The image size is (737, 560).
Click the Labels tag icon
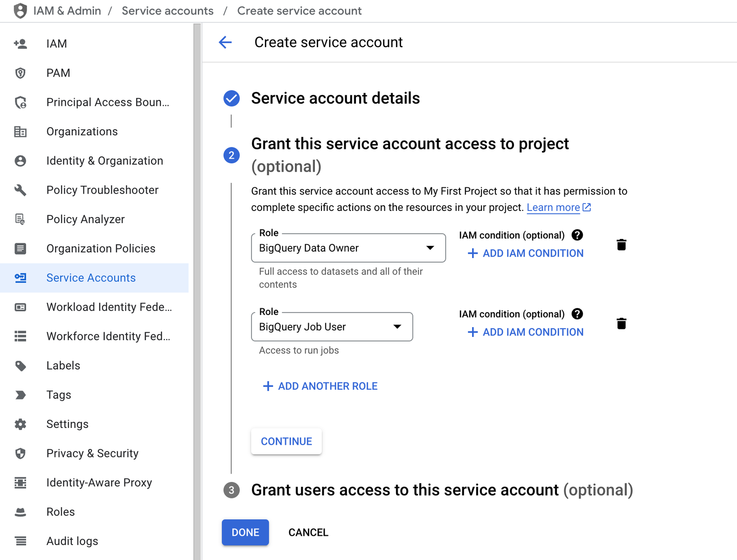(20, 366)
